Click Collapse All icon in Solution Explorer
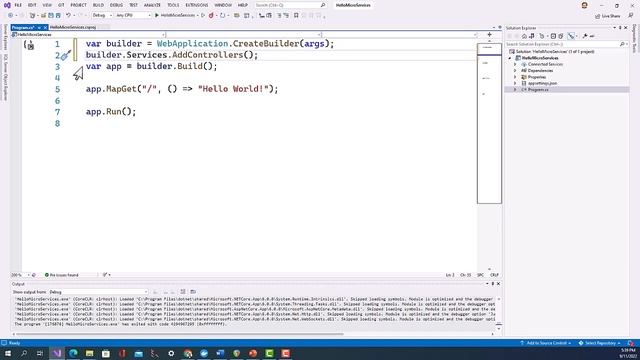 coord(553,36)
